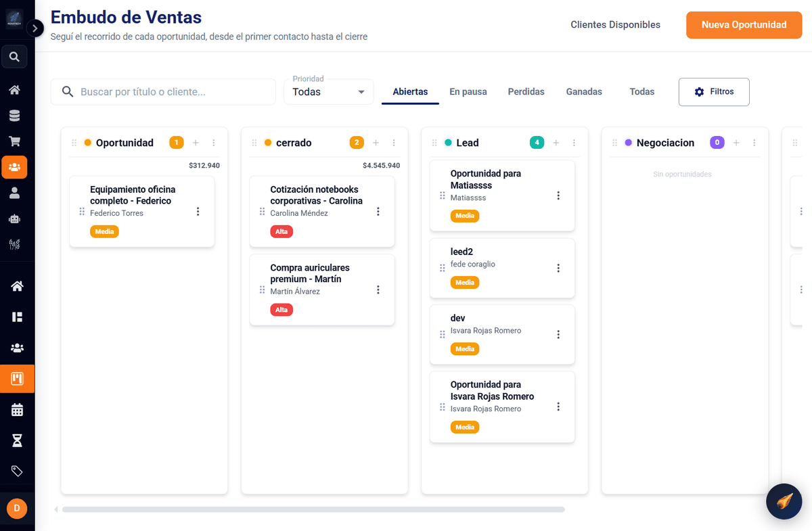Image resolution: width=812 pixels, height=531 pixels.
Task: Open options for Compra auriculares premium card
Action: (378, 290)
